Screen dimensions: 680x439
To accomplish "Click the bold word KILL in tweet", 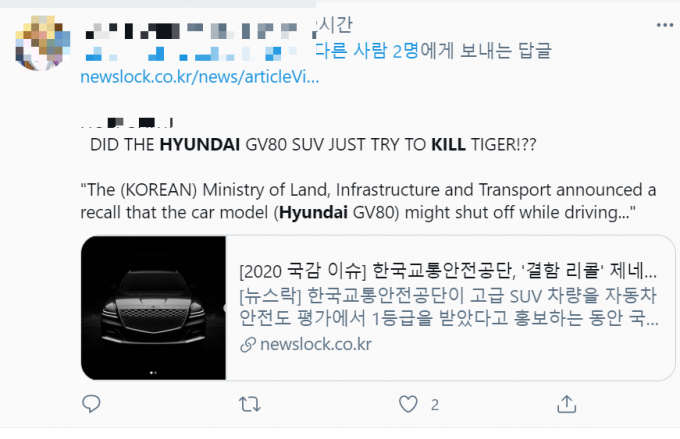I will click(x=448, y=144).
